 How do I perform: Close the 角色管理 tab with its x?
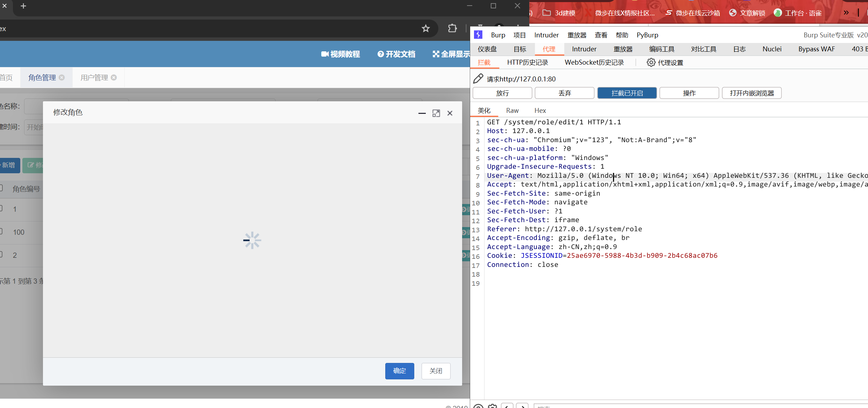pos(62,78)
